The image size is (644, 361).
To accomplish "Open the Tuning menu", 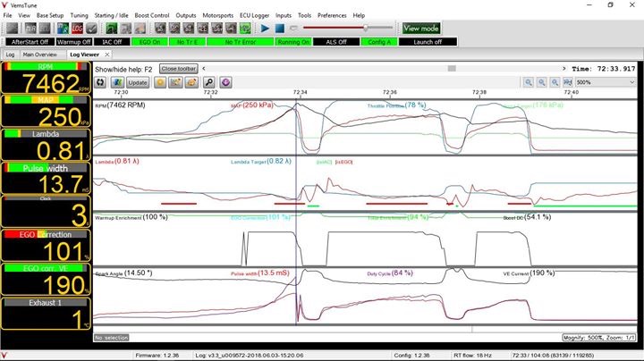I will pos(79,15).
